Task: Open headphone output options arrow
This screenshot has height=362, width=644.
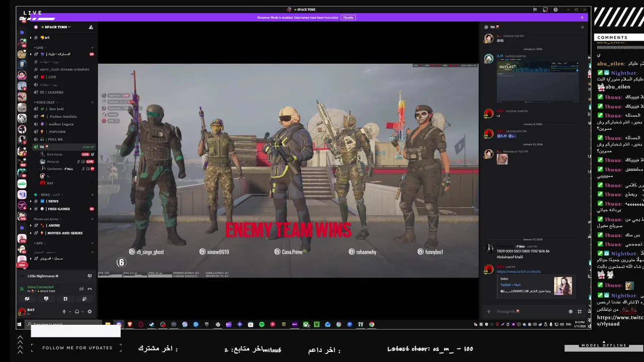Action: point(83,312)
